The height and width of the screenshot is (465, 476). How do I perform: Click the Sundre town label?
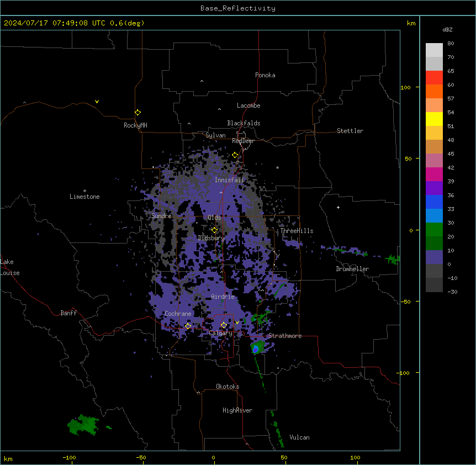161,216
